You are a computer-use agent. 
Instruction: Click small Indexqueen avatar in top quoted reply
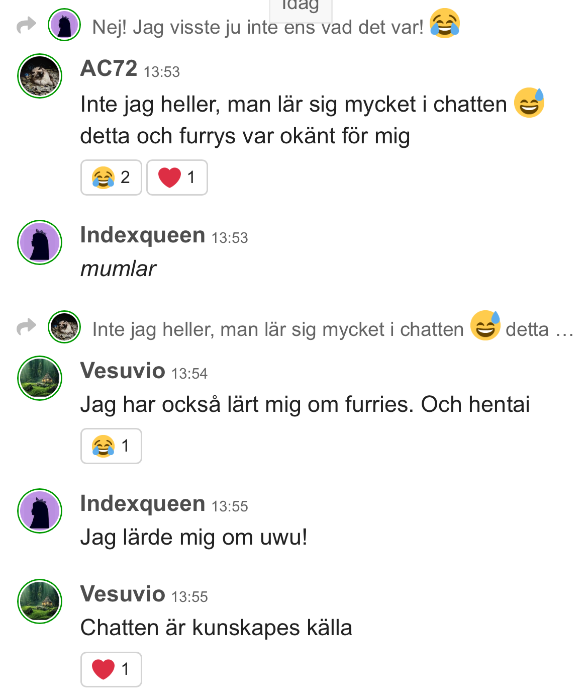[64, 25]
